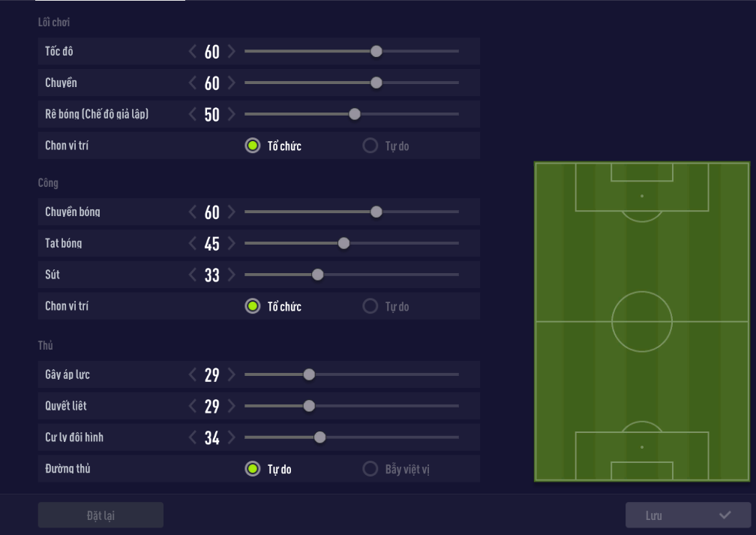
Task: Lower the Tạt bóng value with left arrow
Action: 193,244
